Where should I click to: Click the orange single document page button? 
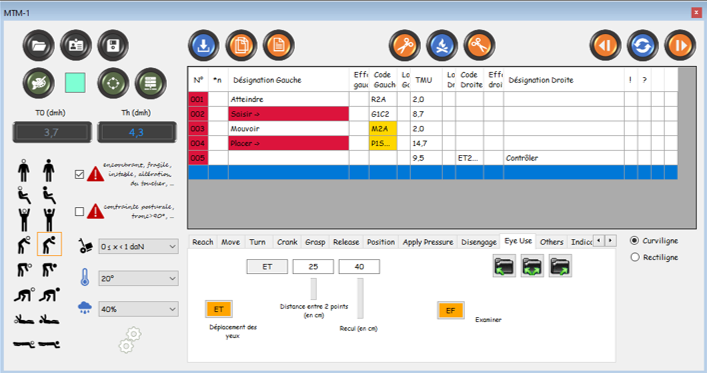click(279, 46)
